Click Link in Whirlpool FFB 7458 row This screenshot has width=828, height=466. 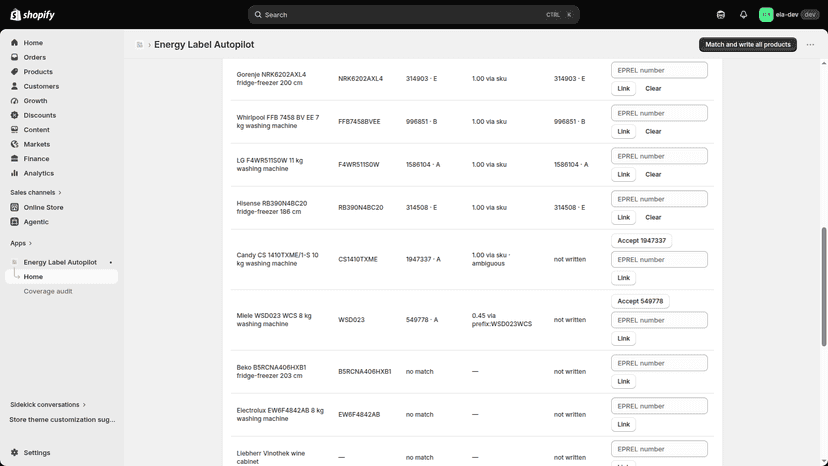point(624,131)
